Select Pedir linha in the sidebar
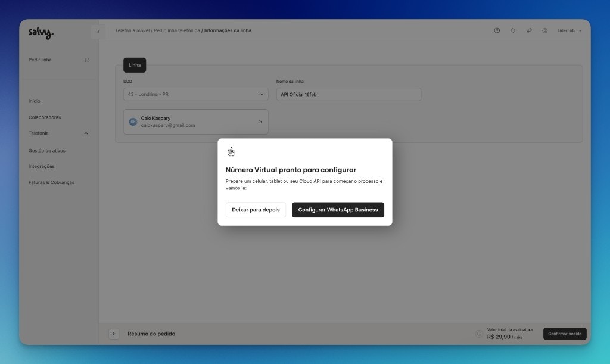 (x=40, y=60)
